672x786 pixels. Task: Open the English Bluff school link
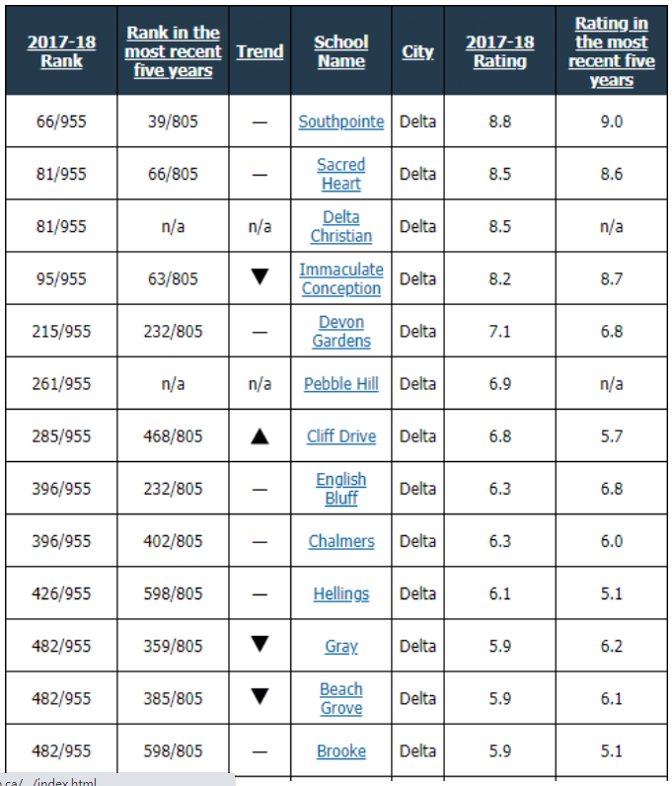point(341,488)
